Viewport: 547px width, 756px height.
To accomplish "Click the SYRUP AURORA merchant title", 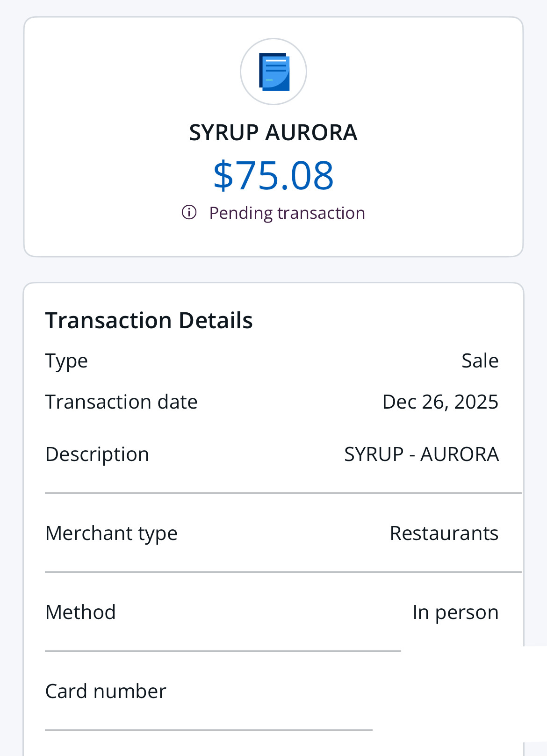I will (273, 132).
